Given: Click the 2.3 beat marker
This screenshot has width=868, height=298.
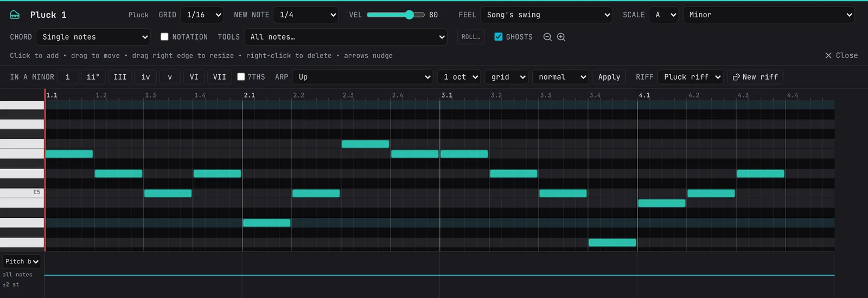Looking at the screenshot, I should pos(348,95).
